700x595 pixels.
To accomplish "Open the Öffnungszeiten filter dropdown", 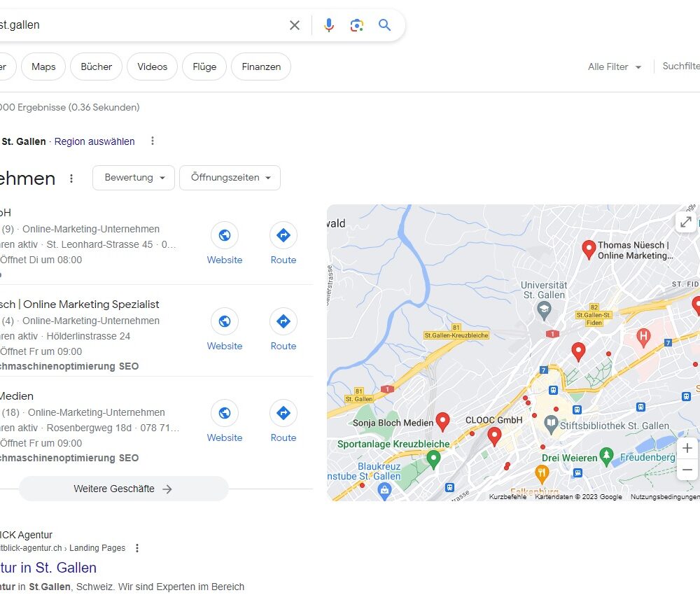I will tap(230, 178).
